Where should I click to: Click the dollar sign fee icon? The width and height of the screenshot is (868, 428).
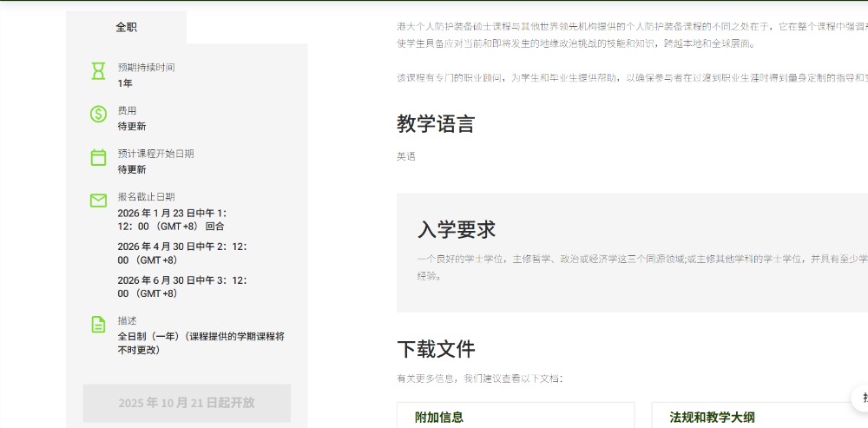coord(98,114)
